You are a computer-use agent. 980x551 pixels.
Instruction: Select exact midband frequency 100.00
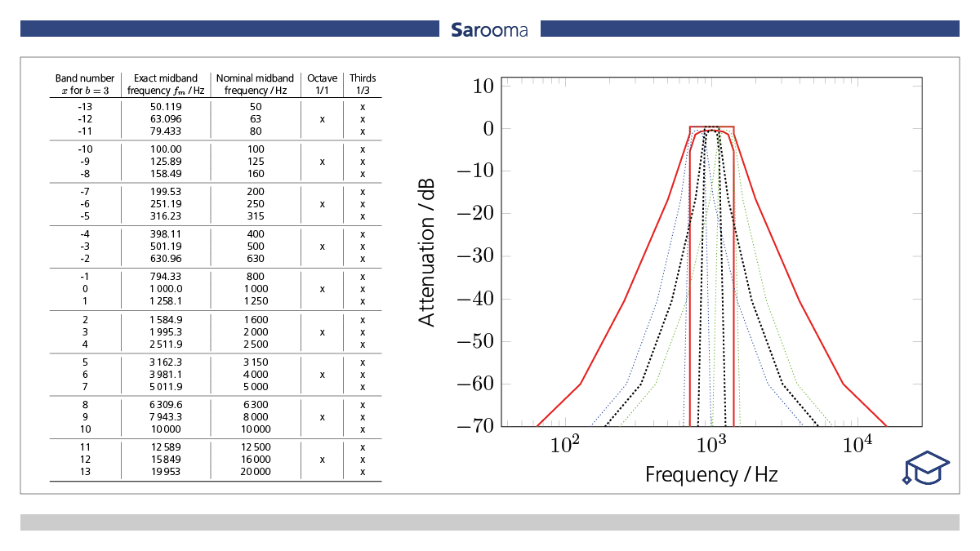[x=167, y=149]
